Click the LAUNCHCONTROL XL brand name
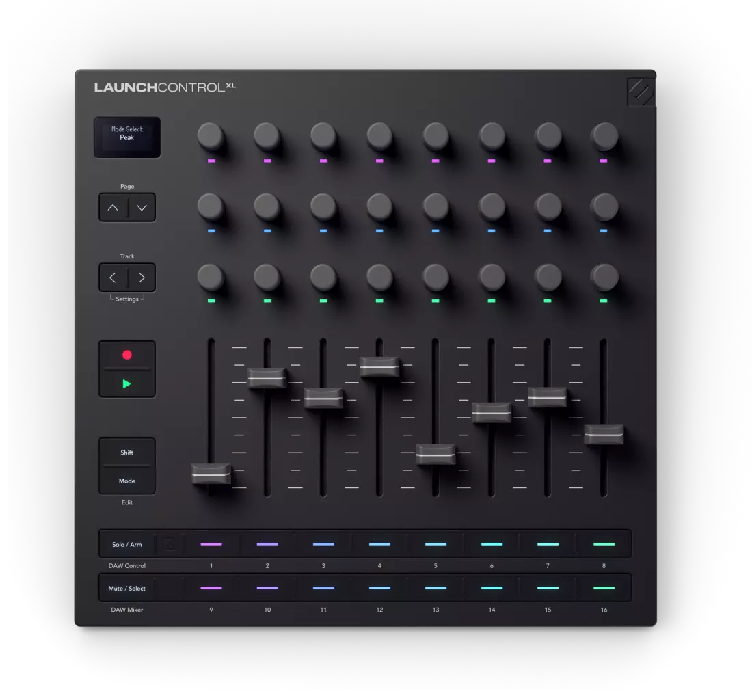 tap(165, 87)
